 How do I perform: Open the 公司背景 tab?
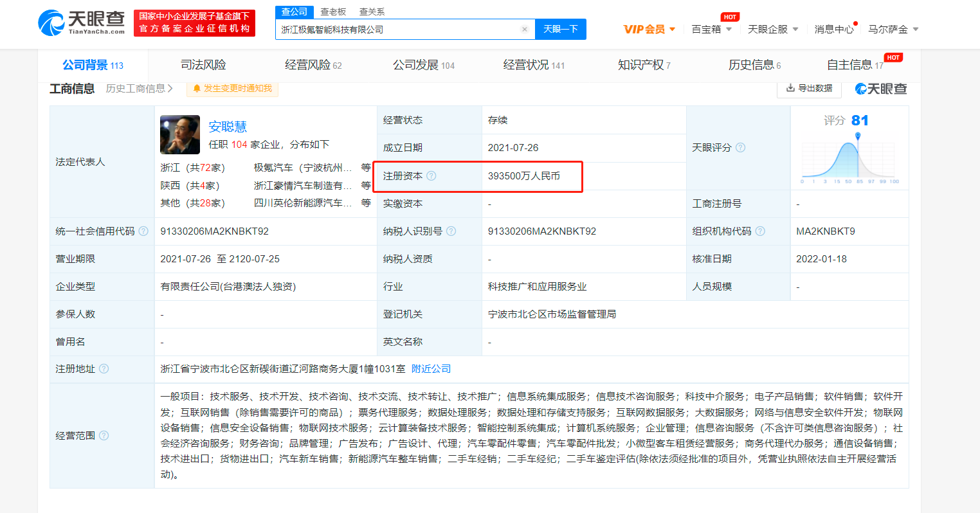93,65
